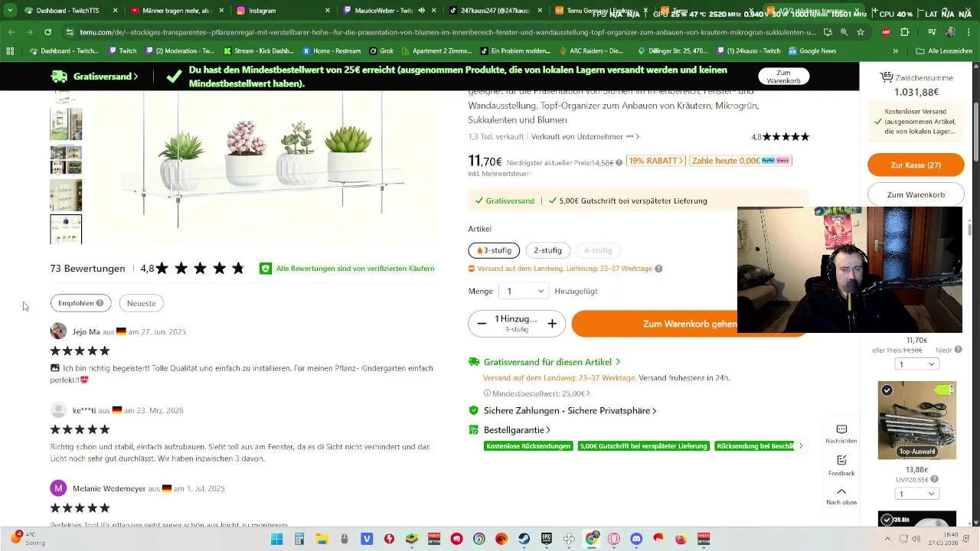Image resolution: width=980 pixels, height=551 pixels.
Task: Click Zum Warenkorb in the top banner
Action: click(x=783, y=77)
